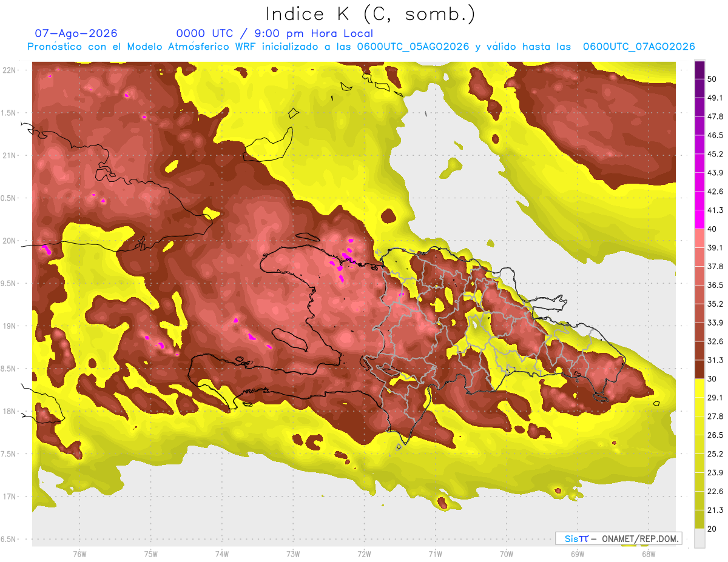The height and width of the screenshot is (562, 728).
Task: Click the legend value 41.3
Action: point(715,210)
